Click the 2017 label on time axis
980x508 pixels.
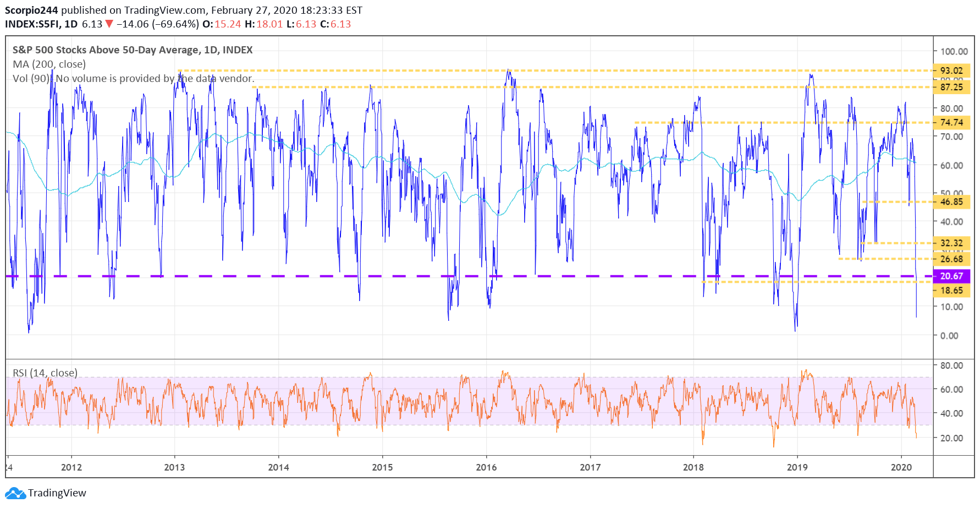click(591, 468)
